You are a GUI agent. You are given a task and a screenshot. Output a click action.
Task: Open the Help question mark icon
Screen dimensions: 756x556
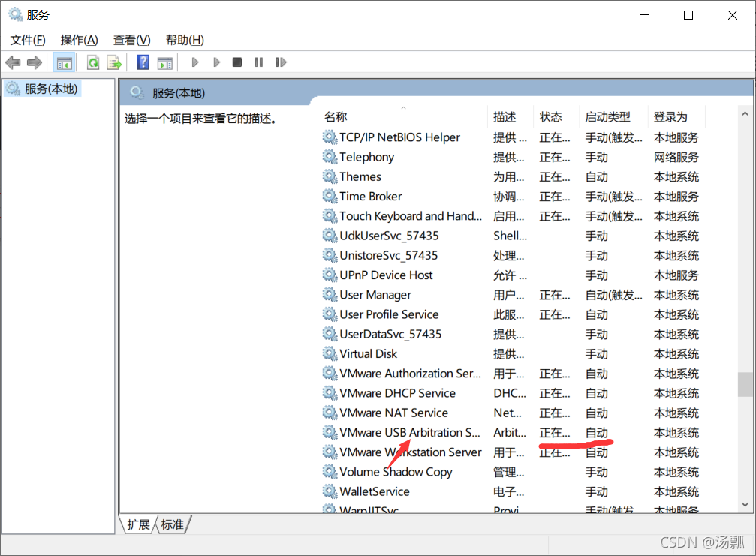point(143,62)
